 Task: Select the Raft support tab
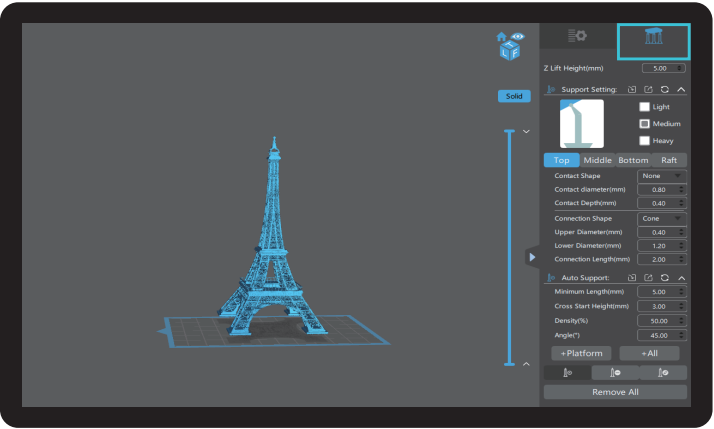(669, 160)
